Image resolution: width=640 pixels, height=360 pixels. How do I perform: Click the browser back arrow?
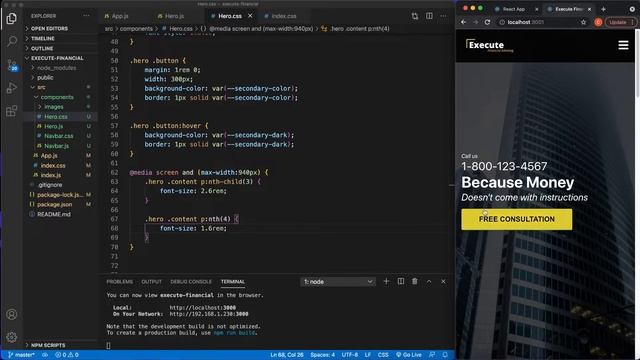[463, 22]
